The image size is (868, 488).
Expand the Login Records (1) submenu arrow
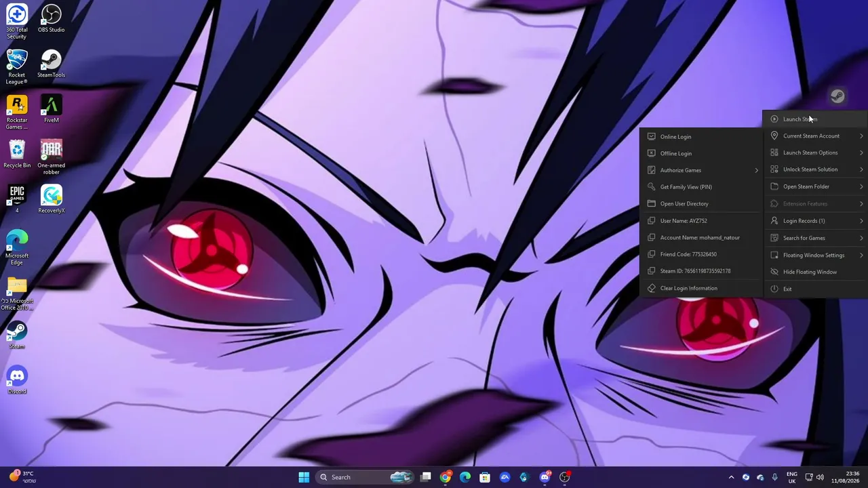pos(861,221)
